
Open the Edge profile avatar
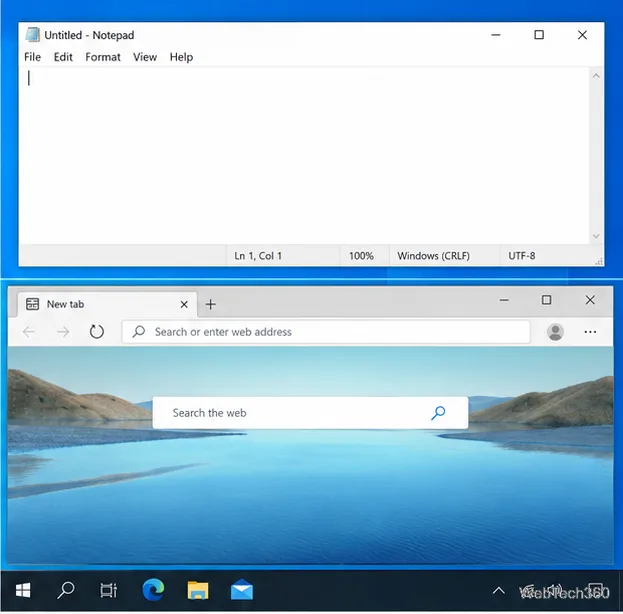click(555, 332)
